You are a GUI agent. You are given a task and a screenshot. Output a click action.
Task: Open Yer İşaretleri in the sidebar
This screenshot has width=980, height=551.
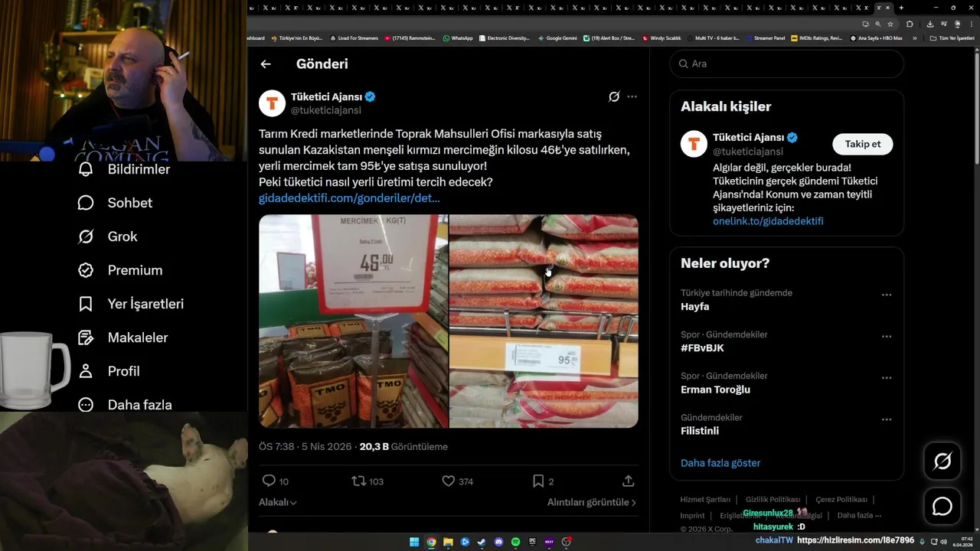pyautogui.click(x=131, y=304)
